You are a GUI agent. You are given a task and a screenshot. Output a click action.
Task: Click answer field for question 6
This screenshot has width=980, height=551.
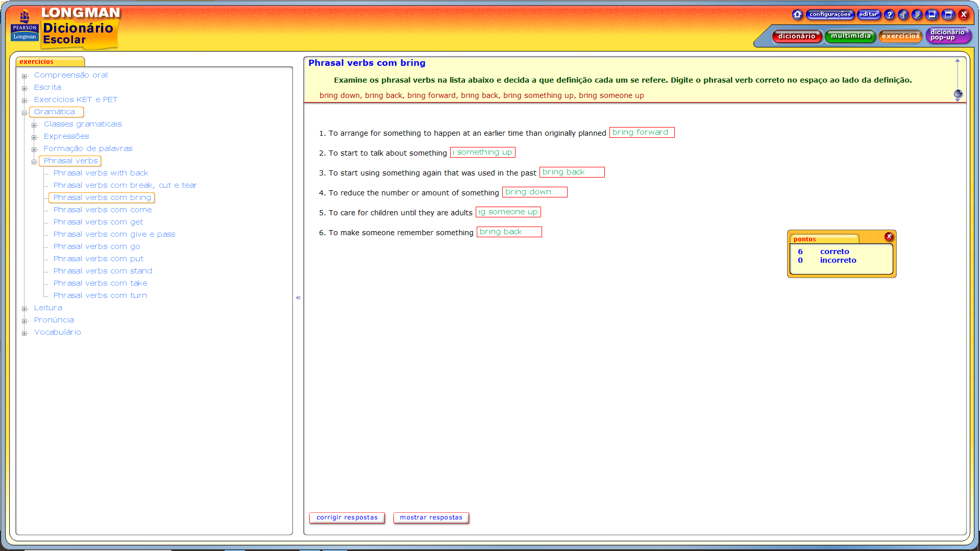point(509,232)
